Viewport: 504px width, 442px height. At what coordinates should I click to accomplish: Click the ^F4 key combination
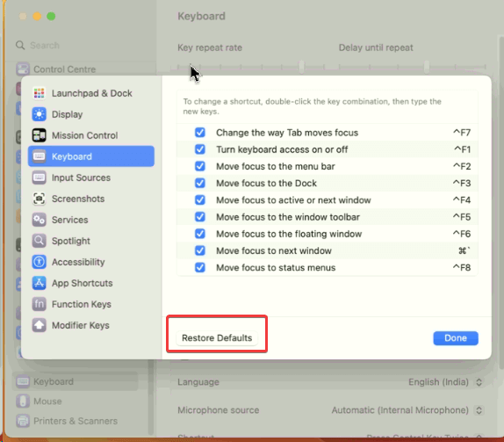[462, 200]
